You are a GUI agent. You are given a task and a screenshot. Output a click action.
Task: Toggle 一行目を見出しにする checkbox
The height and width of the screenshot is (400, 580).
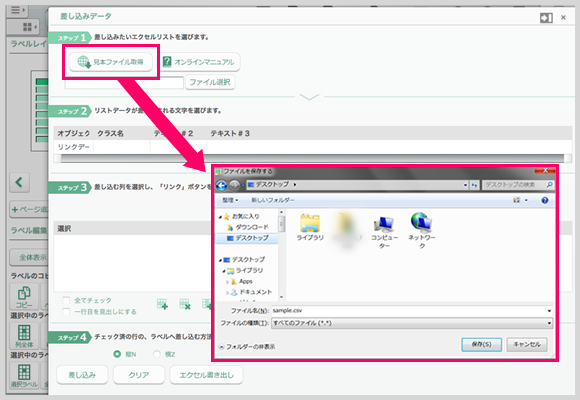pos(66,312)
